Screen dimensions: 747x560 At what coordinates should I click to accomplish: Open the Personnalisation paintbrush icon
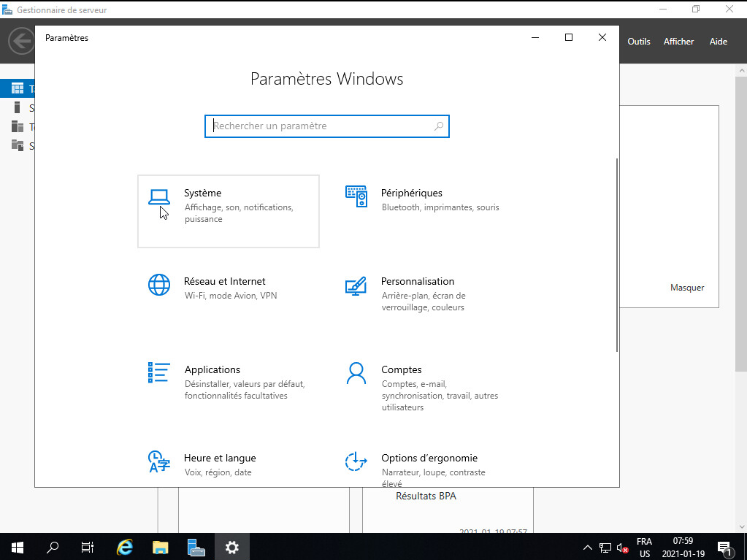point(356,285)
